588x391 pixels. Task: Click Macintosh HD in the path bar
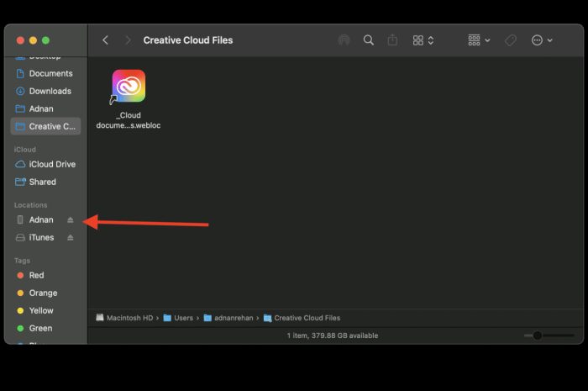(124, 318)
